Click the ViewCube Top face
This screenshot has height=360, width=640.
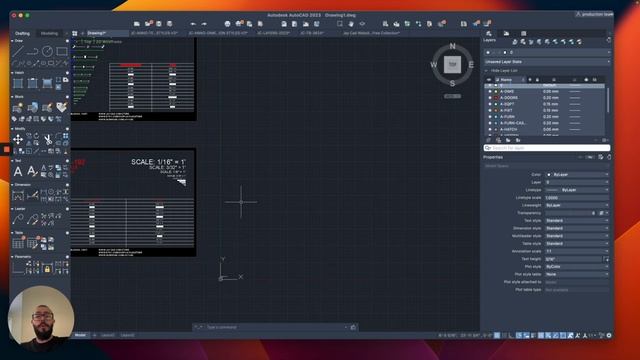click(x=452, y=64)
